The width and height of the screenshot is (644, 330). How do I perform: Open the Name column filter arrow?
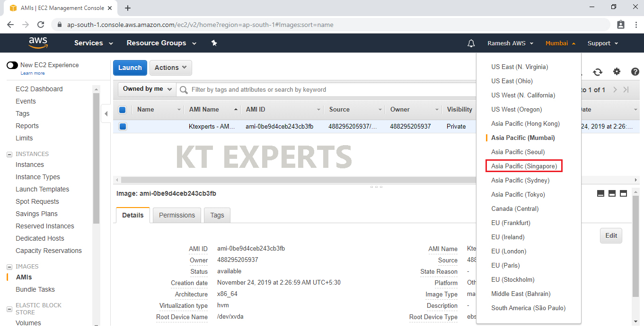(179, 110)
